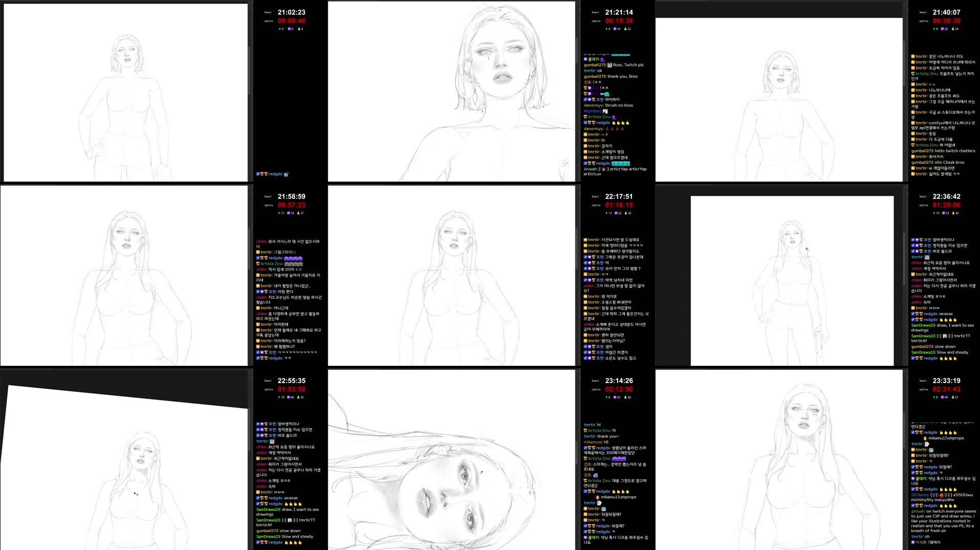Click the tmrtir 'comfyui' chat message
The height and width of the screenshot is (550, 980).
pos(943,125)
